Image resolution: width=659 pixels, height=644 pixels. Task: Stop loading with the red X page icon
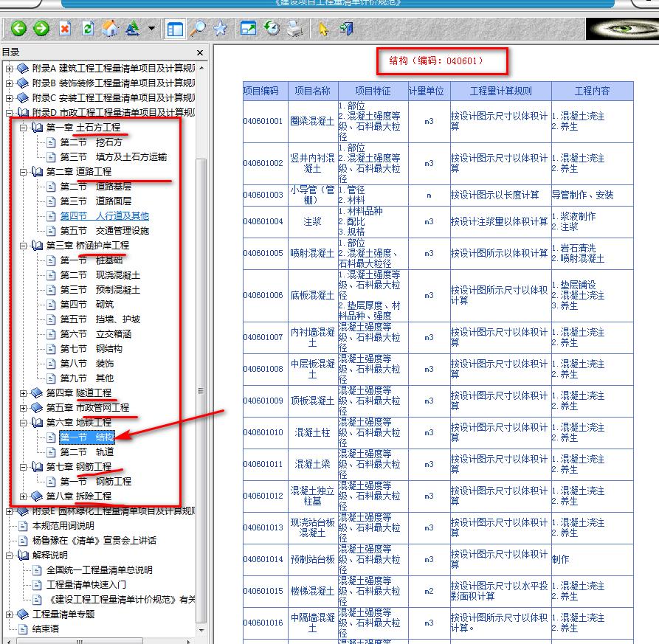pyautogui.click(x=65, y=29)
